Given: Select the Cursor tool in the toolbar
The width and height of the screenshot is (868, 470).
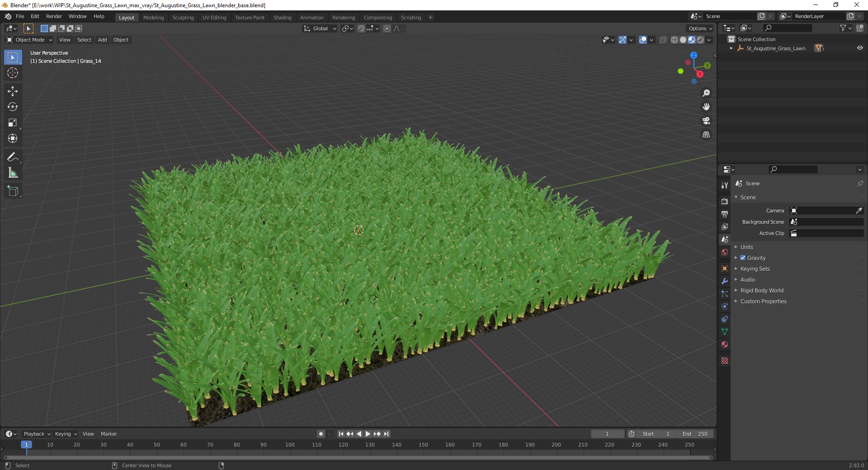Looking at the screenshot, I should coord(13,73).
